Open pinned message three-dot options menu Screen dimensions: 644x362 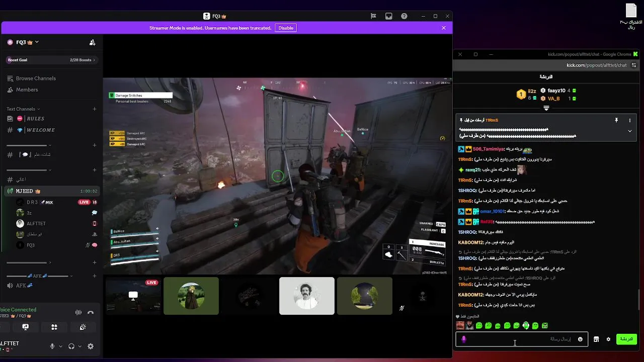629,121
